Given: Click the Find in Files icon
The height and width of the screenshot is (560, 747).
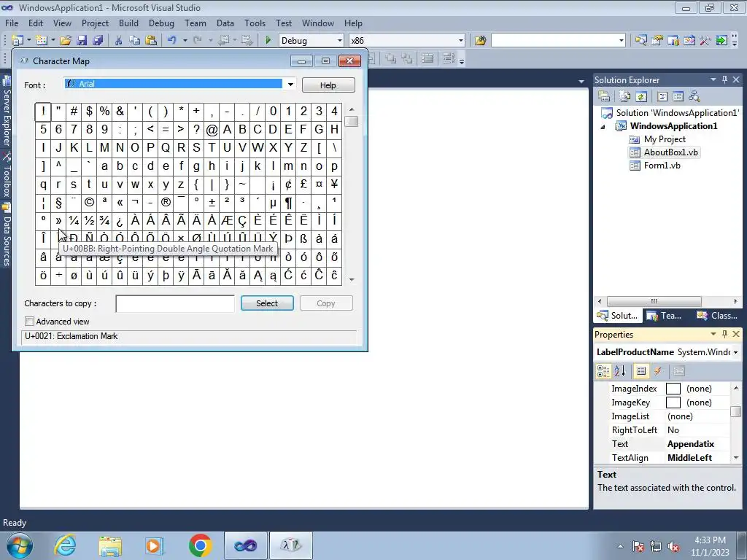Looking at the screenshot, I should click(x=480, y=41).
